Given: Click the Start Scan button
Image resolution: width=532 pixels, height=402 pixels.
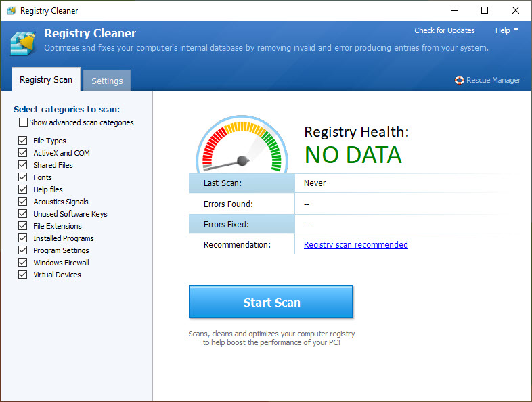Looking at the screenshot, I should (x=271, y=302).
